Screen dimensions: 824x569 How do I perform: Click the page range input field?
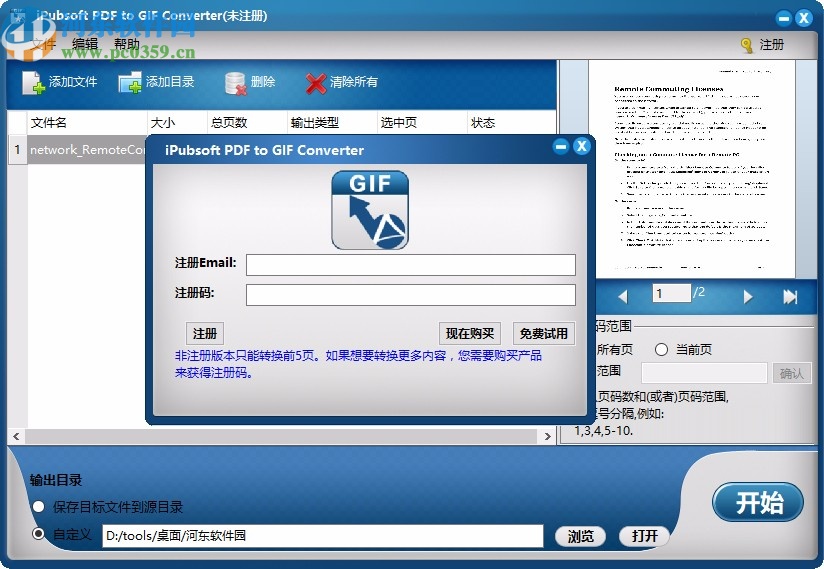click(x=704, y=373)
